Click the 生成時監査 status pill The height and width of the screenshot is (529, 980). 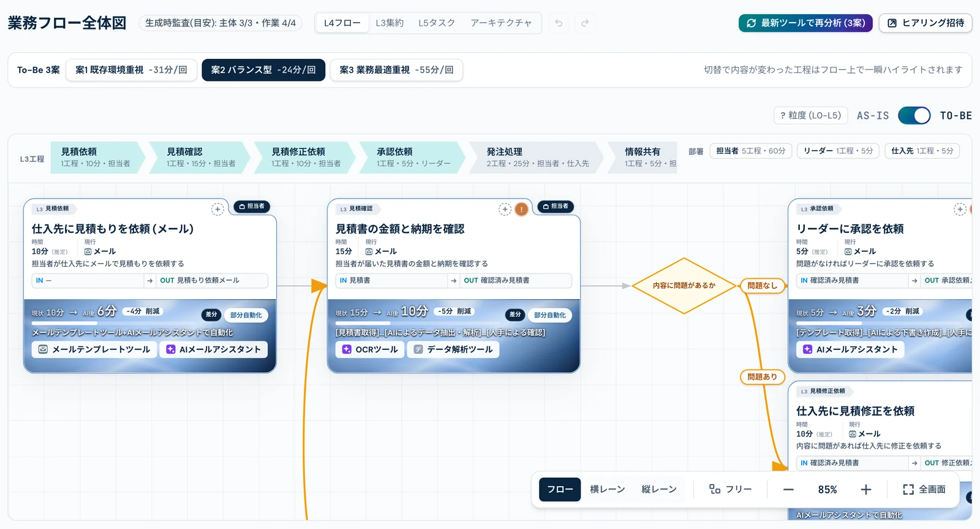tap(221, 23)
